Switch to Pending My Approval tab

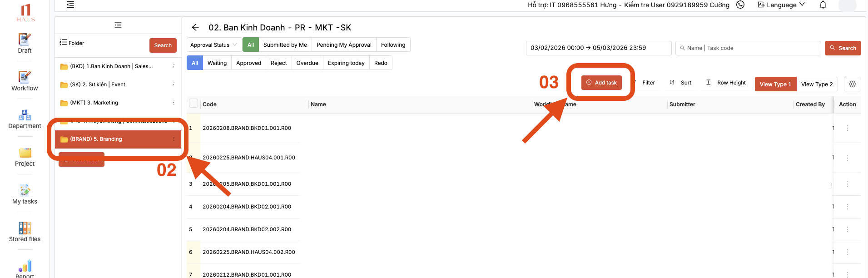[x=343, y=45]
